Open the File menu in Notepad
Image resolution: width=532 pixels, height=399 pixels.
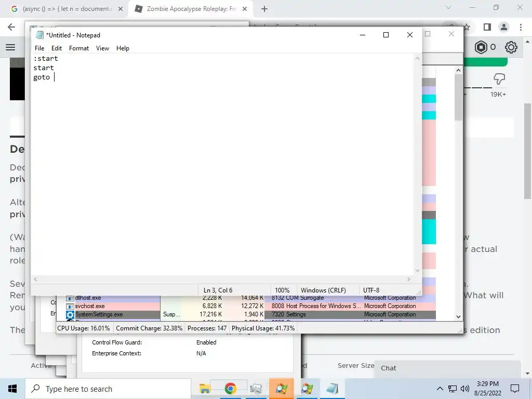[x=39, y=48]
